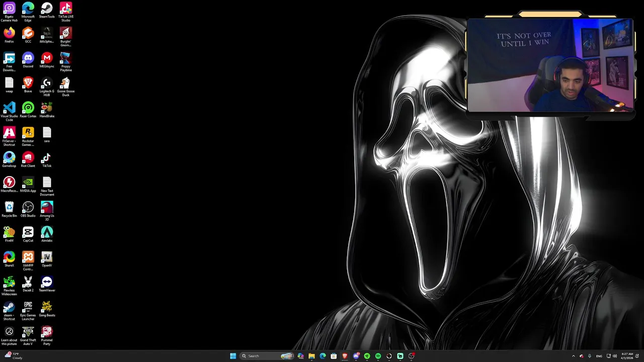Select the sara text file

click(47, 135)
